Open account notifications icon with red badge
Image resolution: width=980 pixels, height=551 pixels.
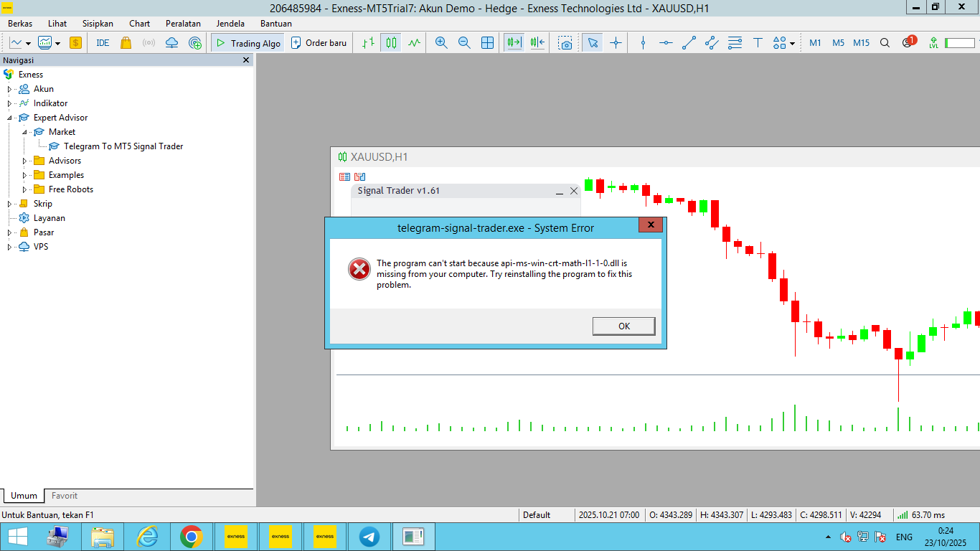pos(909,42)
